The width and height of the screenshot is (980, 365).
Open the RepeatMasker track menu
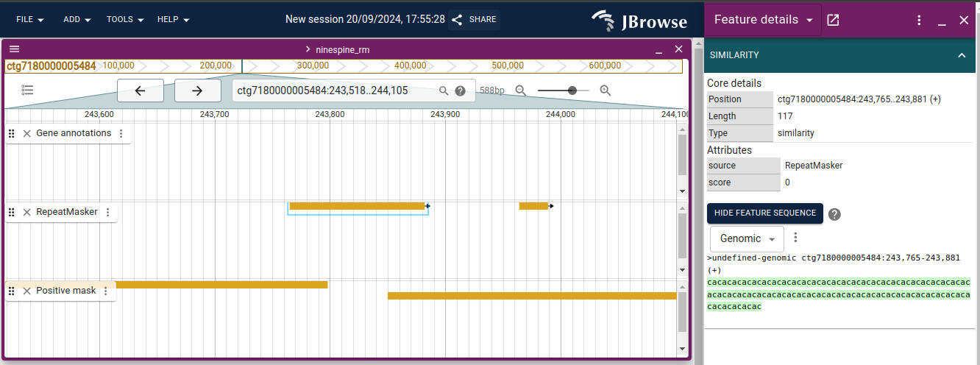[x=107, y=212]
